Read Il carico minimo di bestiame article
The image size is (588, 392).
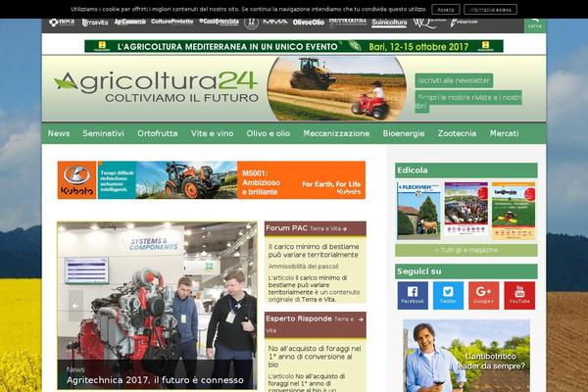pyautogui.click(x=314, y=251)
